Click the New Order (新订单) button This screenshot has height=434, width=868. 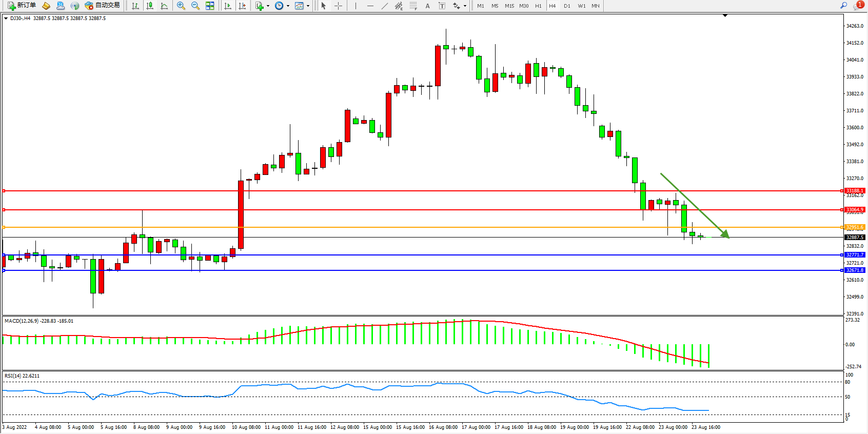pos(22,6)
